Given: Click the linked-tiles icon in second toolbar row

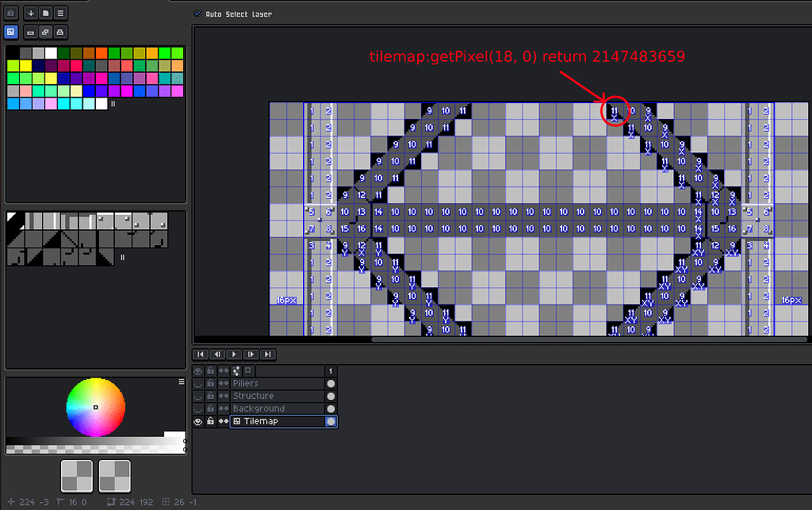Looking at the screenshot, I should click(x=46, y=32).
